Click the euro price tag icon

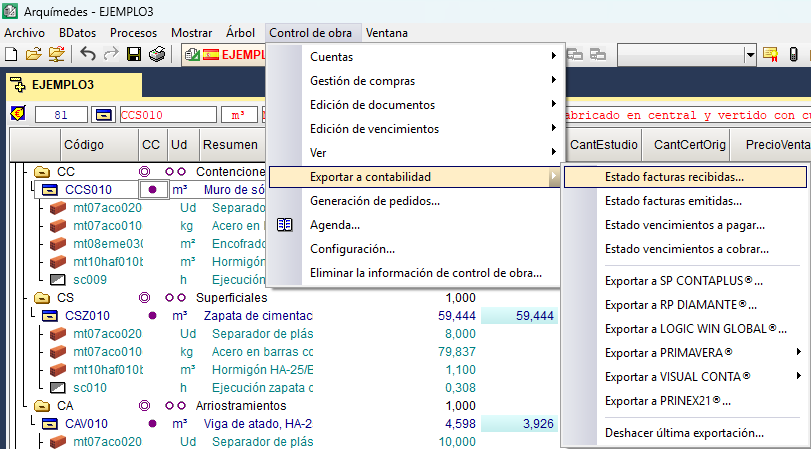pyautogui.click(x=18, y=114)
